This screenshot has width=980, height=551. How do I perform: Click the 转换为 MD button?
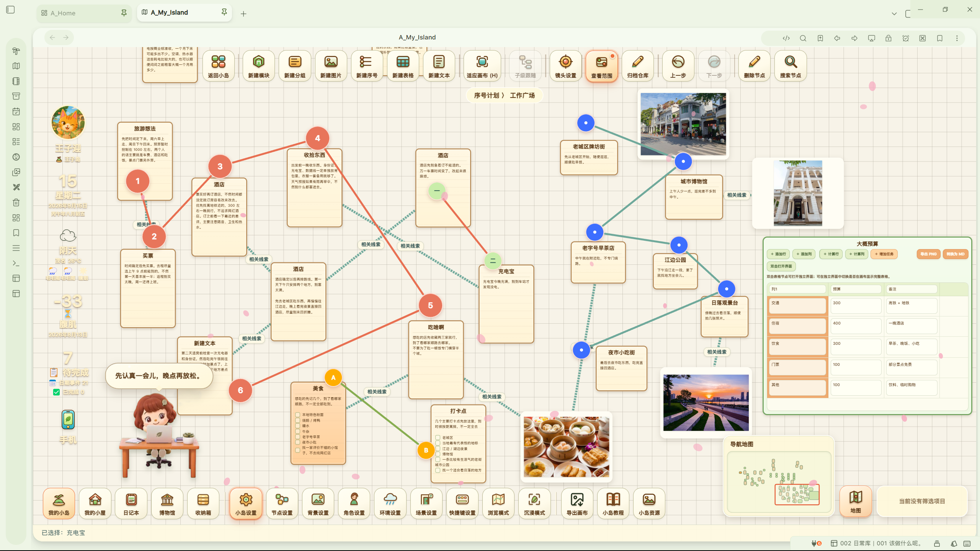point(955,254)
